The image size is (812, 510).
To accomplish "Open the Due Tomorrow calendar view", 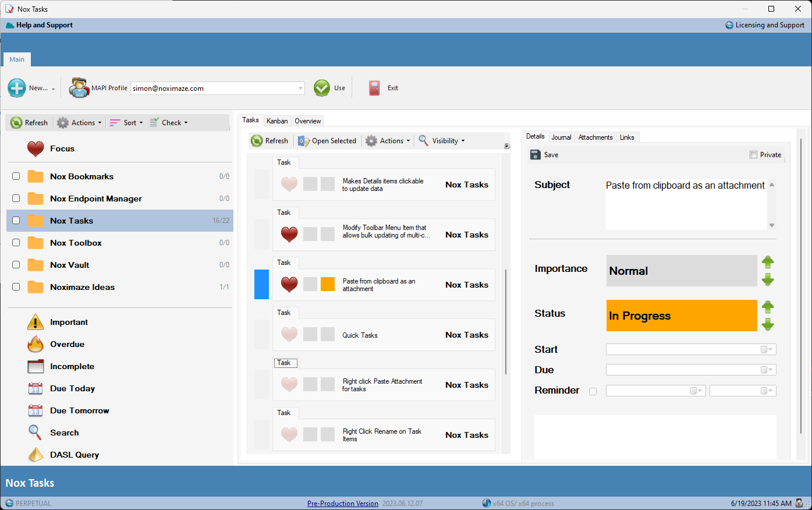I will point(36,410).
